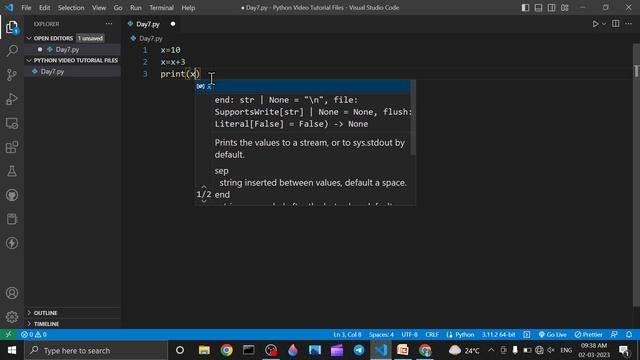Open File Explorer from the taskbar
The image size is (640, 360).
tap(204, 350)
